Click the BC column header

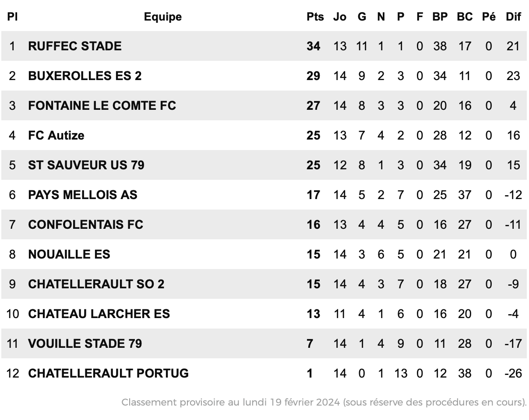(465, 17)
